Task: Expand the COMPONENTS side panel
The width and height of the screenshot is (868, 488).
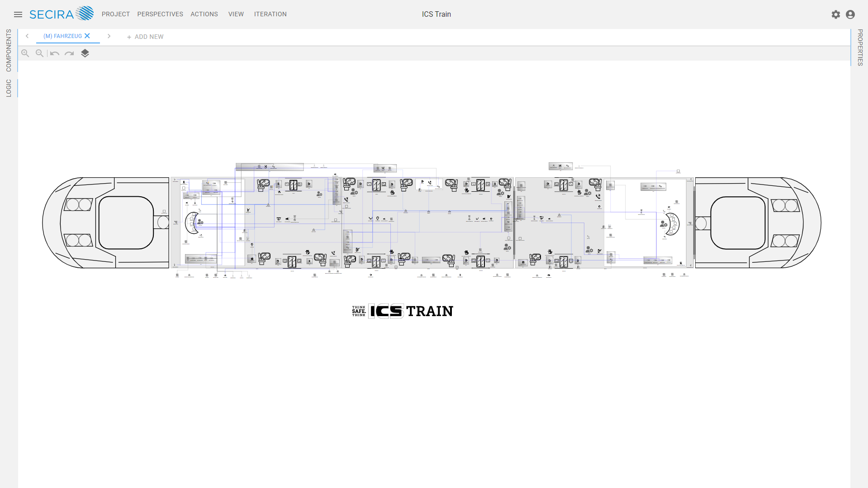Action: click(9, 51)
